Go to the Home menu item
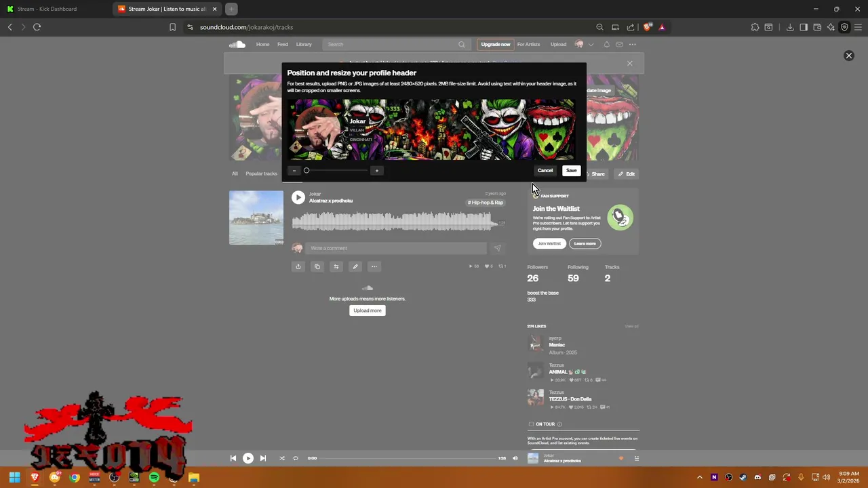Viewport: 868px width, 488px height. pyautogui.click(x=262, y=45)
